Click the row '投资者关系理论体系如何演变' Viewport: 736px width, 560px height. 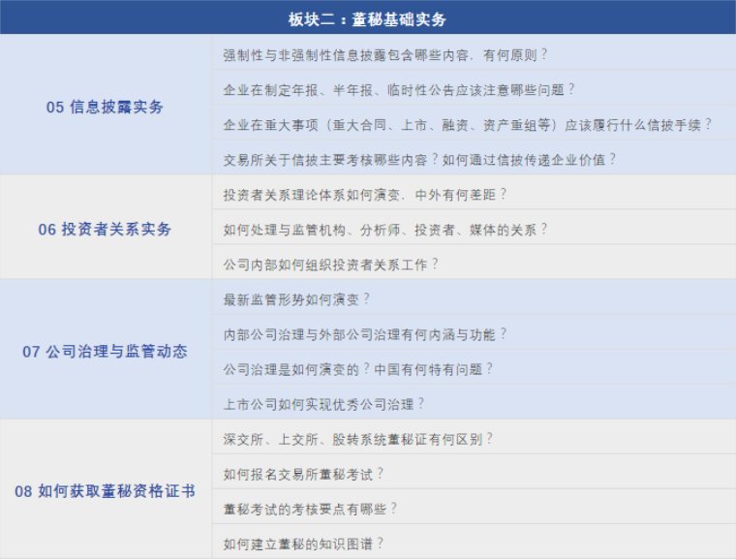(x=365, y=194)
